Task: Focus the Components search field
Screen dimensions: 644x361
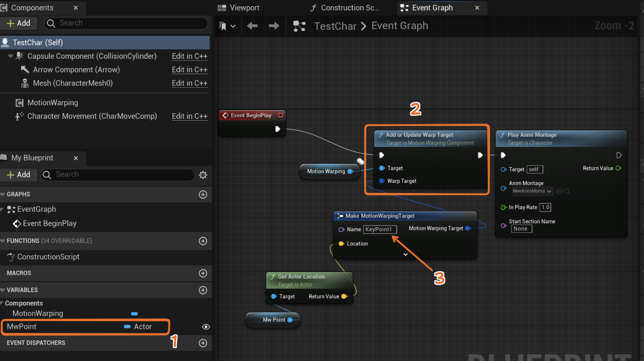Action: click(126, 23)
